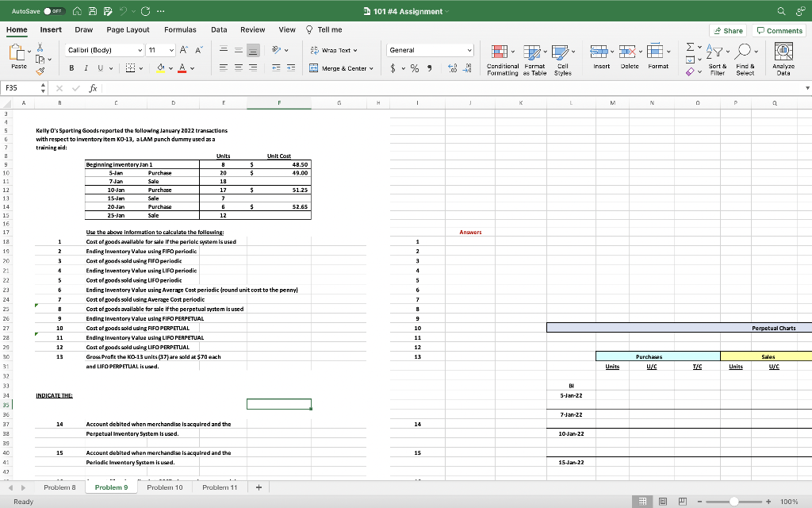Click the Format Painter brush icon

click(40, 71)
